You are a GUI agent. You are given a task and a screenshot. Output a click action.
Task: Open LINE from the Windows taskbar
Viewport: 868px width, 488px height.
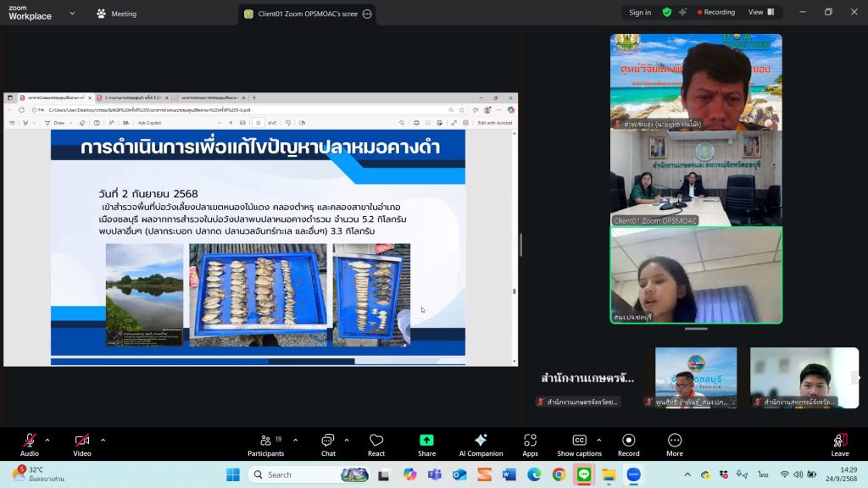[x=584, y=474]
